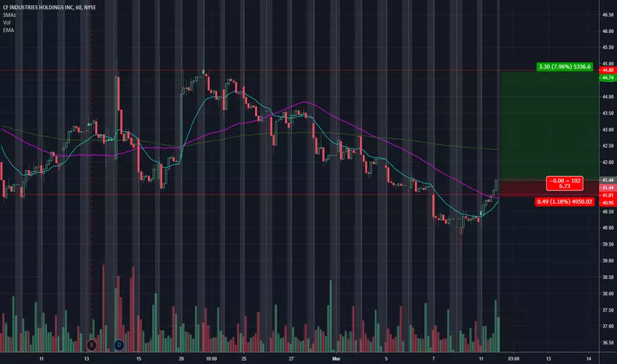Open the SMAs indicator legend
The height and width of the screenshot is (364, 617).
click(x=9, y=15)
